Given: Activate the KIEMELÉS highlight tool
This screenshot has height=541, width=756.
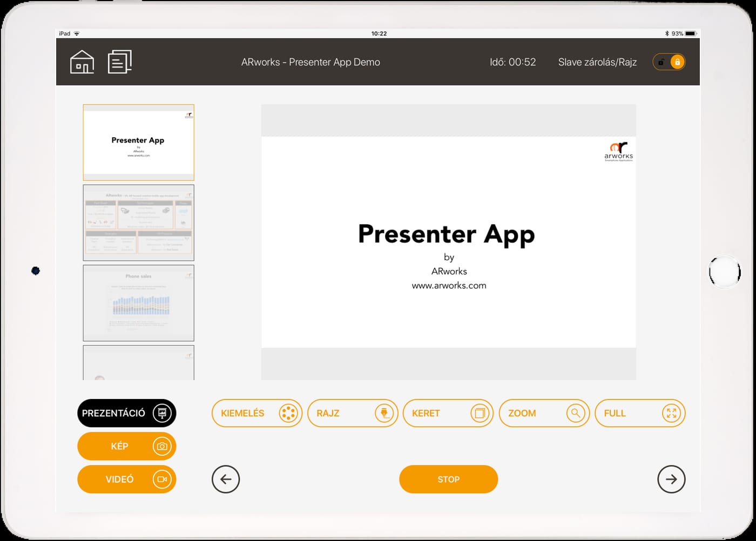Looking at the screenshot, I should (x=257, y=413).
